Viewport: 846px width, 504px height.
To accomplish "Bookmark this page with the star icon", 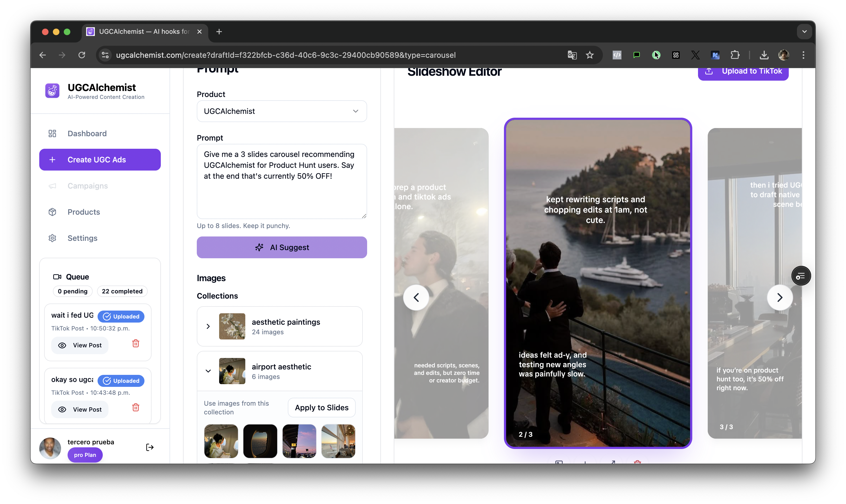I will tap(590, 55).
